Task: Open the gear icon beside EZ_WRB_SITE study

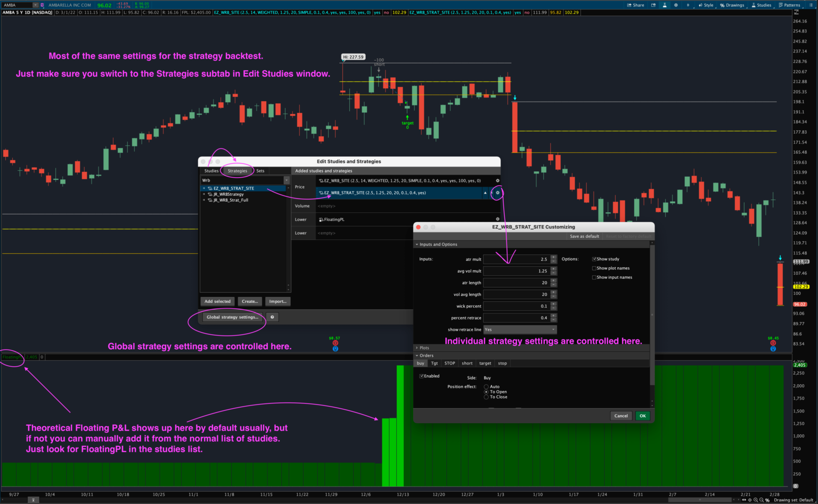Action: tap(497, 180)
